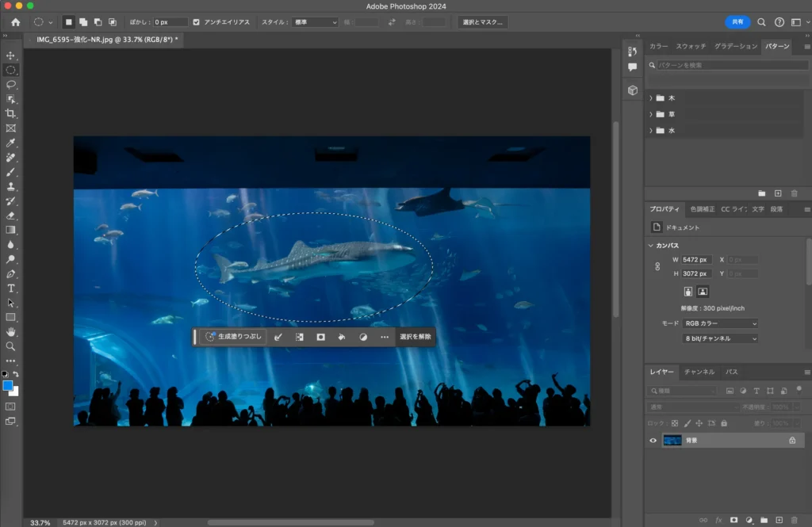Viewport: 812px width, 527px height.
Task: Click the blue foreground color swatch
Action: [x=8, y=385]
